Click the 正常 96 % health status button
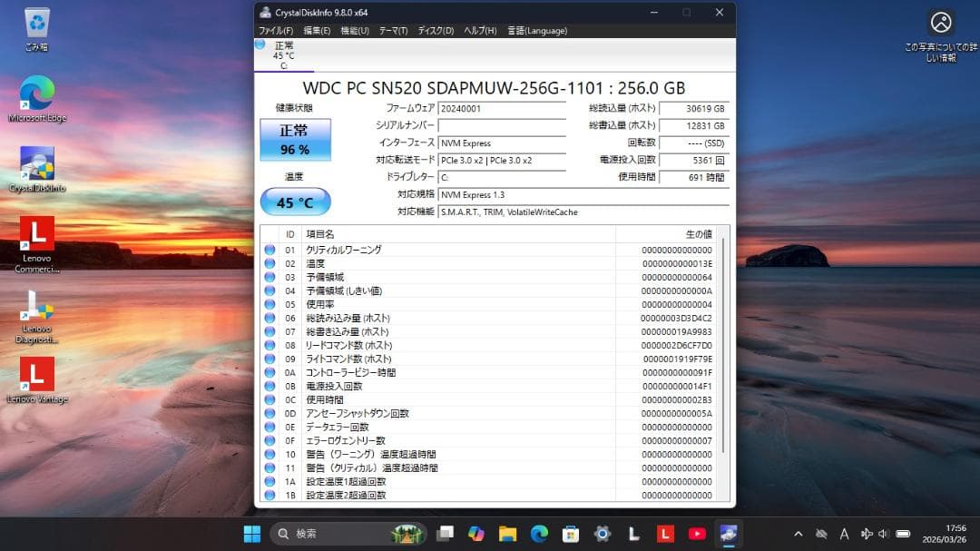This screenshot has height=551, width=980. (295, 140)
